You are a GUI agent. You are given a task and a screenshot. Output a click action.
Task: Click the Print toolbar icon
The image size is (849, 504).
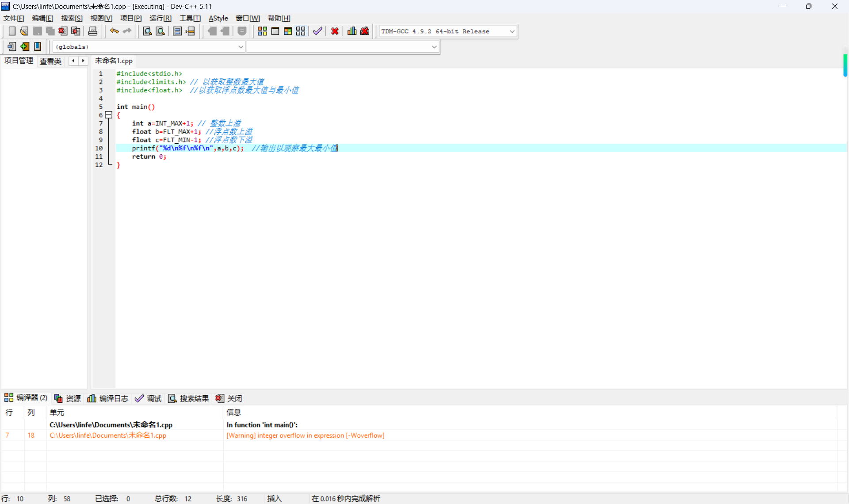point(93,31)
